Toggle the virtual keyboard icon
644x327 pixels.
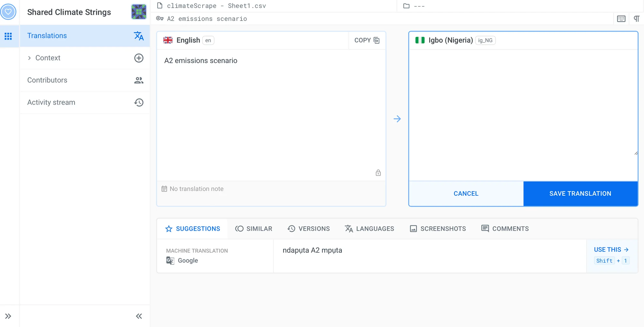[x=621, y=19]
